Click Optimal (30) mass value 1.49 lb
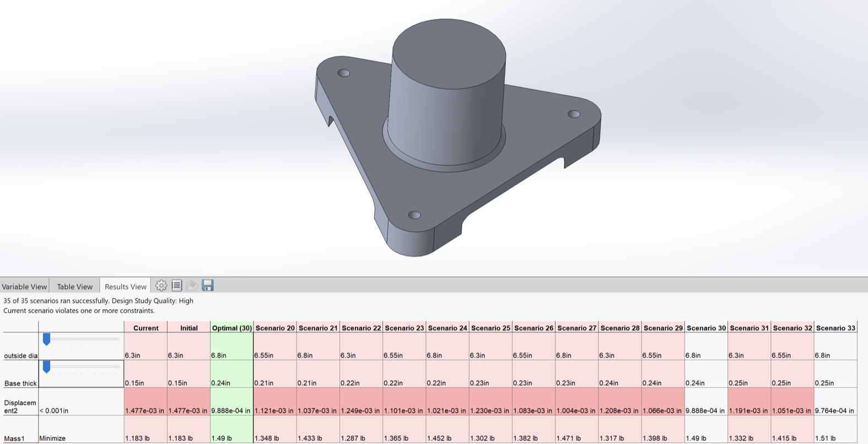This screenshot has width=868, height=444. tap(231, 429)
